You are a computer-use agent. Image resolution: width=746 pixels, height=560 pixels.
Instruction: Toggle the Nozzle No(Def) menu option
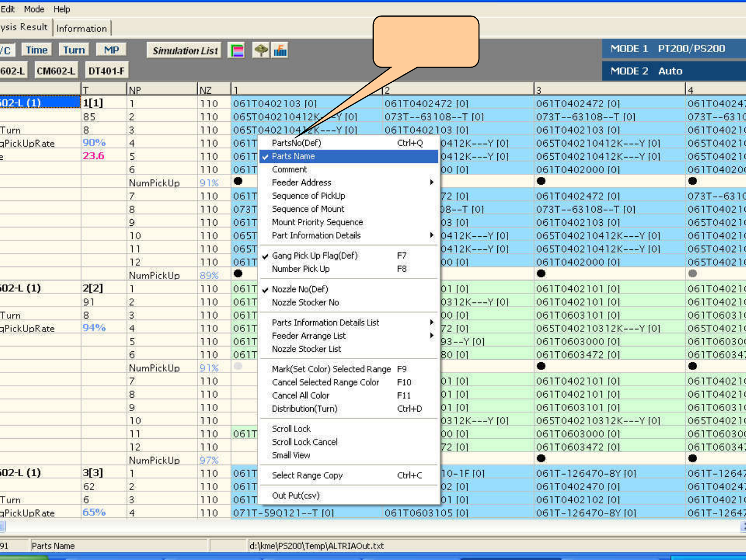(300, 289)
